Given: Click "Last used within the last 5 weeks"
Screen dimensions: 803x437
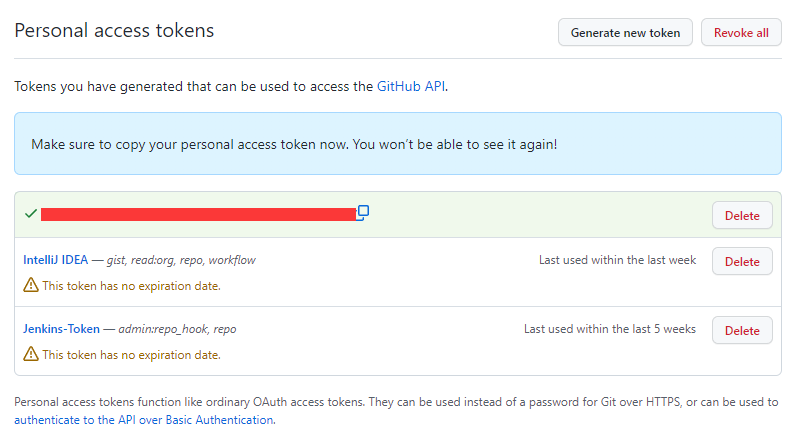Looking at the screenshot, I should pos(610,329).
